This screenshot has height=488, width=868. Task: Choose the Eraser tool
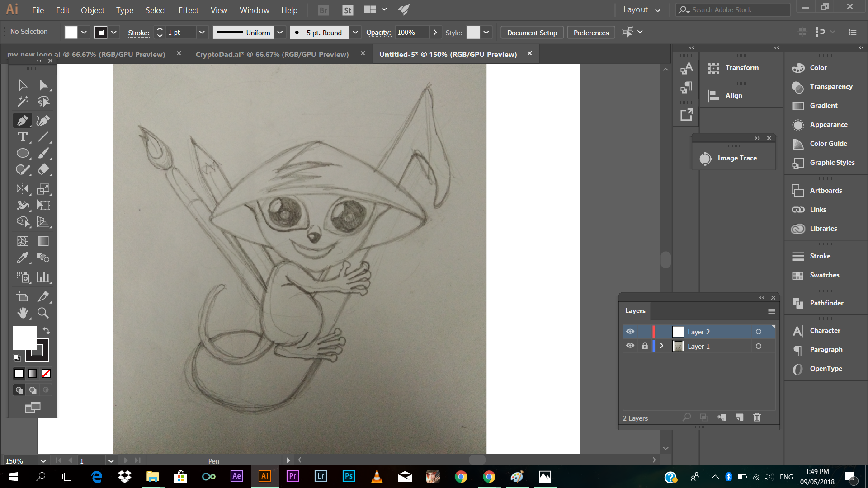coord(43,169)
